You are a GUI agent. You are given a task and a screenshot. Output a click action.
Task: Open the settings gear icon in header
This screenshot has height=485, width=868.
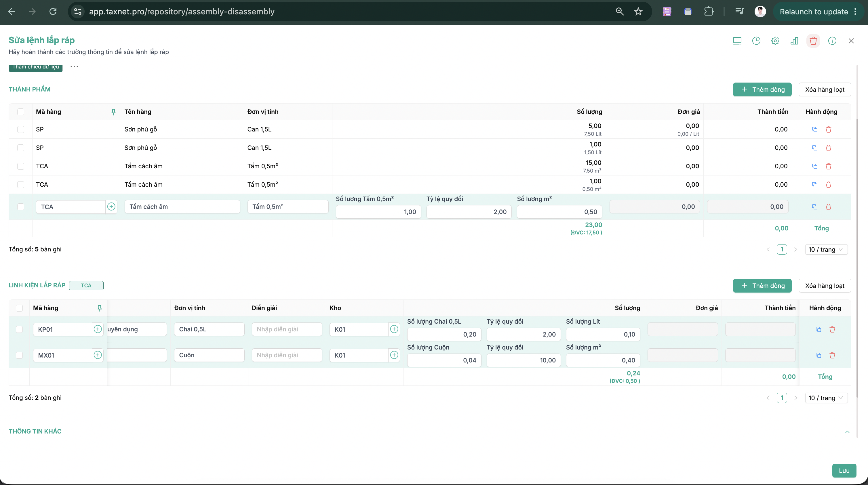(x=775, y=41)
